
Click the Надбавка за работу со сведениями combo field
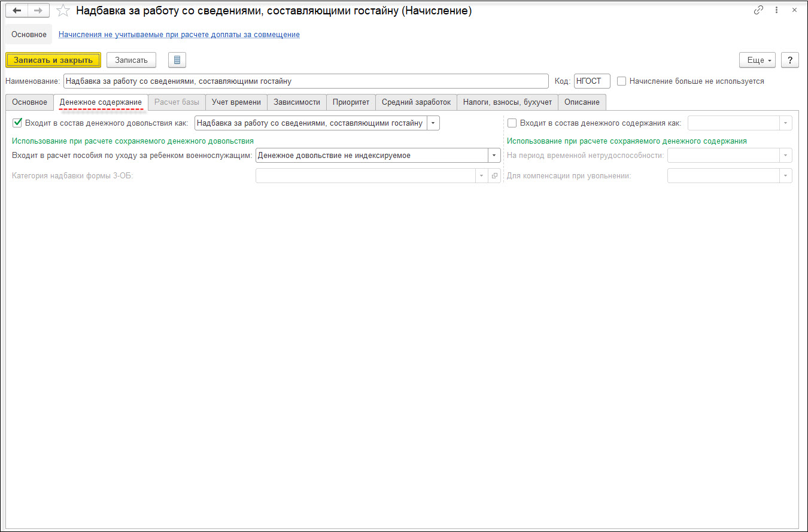tap(311, 123)
